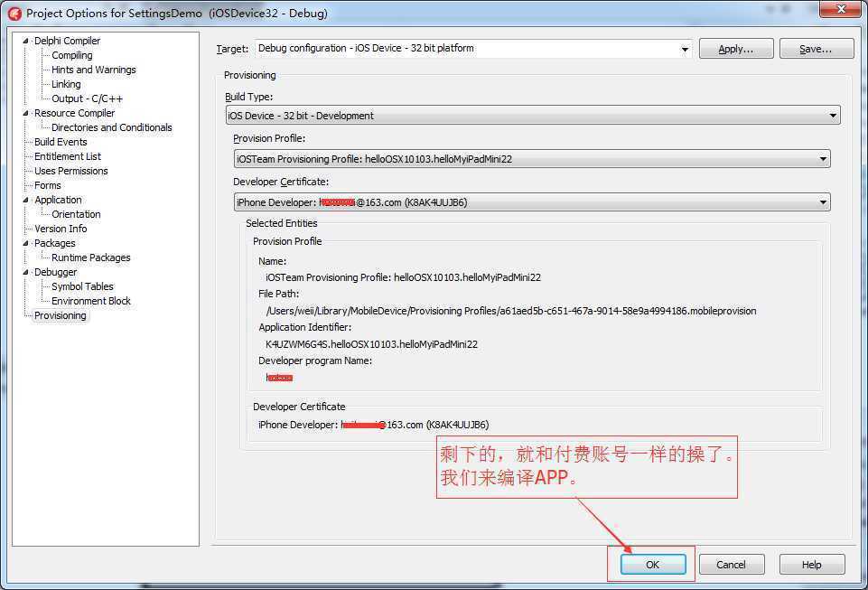Click the mobileprovision file path text
868x590 pixels.
(x=511, y=311)
